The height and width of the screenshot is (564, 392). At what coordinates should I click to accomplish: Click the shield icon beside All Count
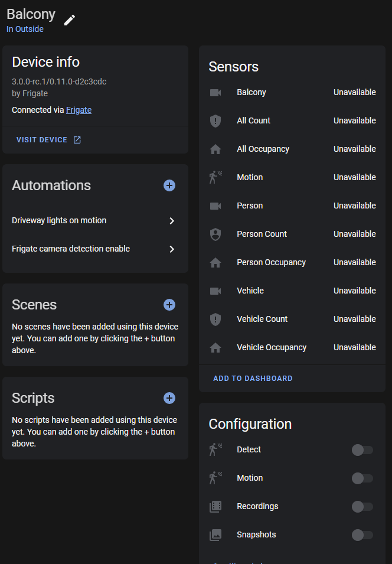(x=215, y=121)
